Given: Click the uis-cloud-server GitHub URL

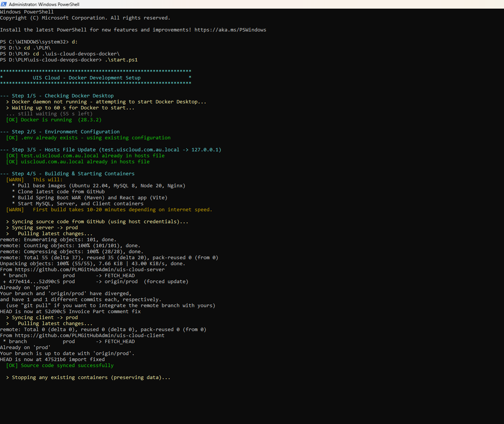Looking at the screenshot, I should coord(90,270).
